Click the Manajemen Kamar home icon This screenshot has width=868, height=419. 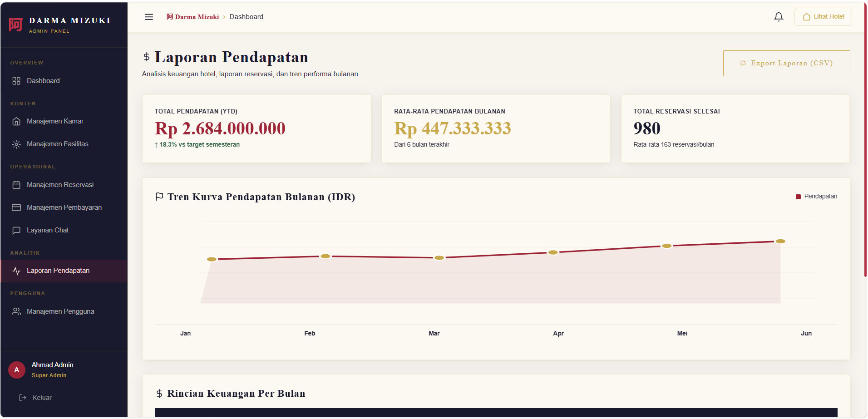click(16, 121)
